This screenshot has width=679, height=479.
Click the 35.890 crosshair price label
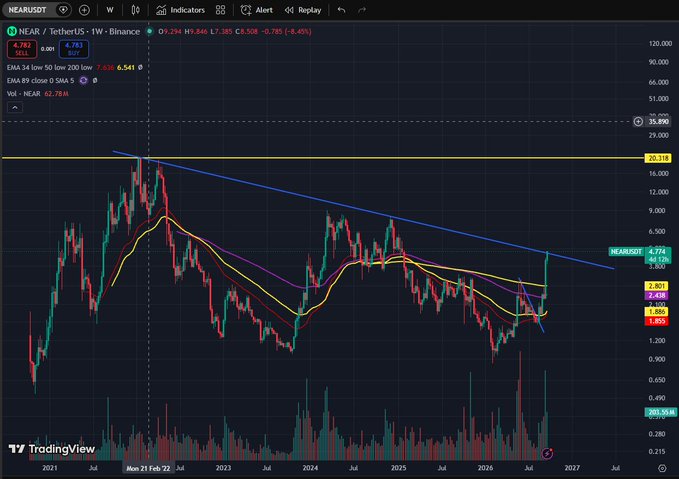click(658, 122)
